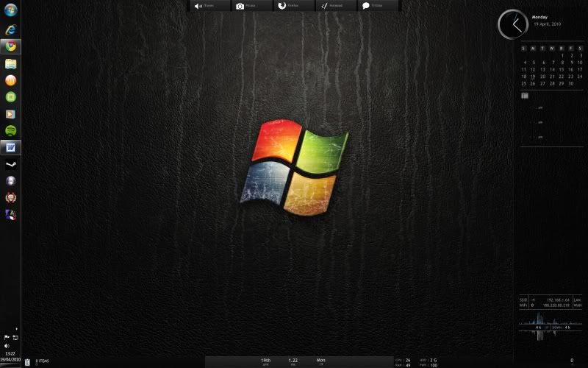Viewport: 588px width, 368px height.
Task: Click the Firefox launcher in top bar
Action: 293,6
